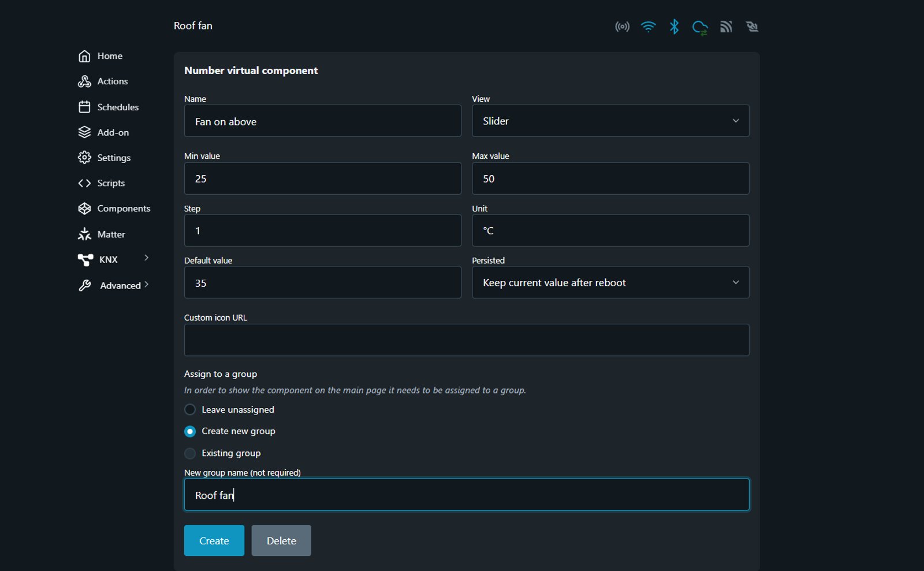The height and width of the screenshot is (571, 924).
Task: Click the Roof fan page title
Action: 193,26
